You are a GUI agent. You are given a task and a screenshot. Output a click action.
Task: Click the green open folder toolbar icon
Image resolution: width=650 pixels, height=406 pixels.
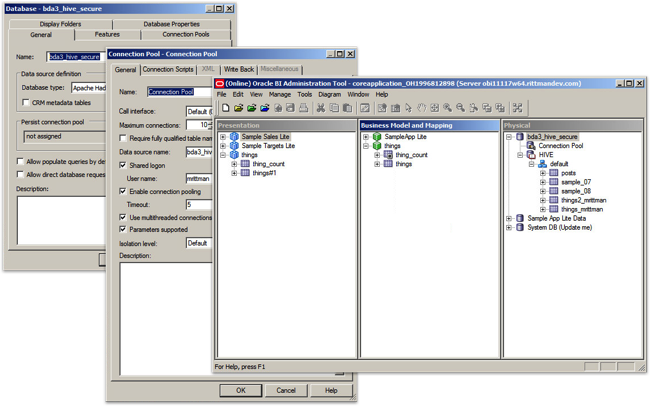[x=252, y=108]
